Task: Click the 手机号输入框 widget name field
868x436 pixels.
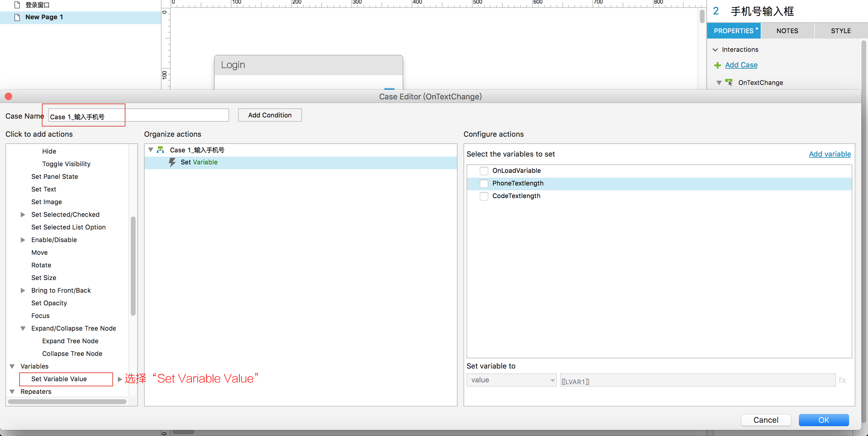Action: [762, 11]
